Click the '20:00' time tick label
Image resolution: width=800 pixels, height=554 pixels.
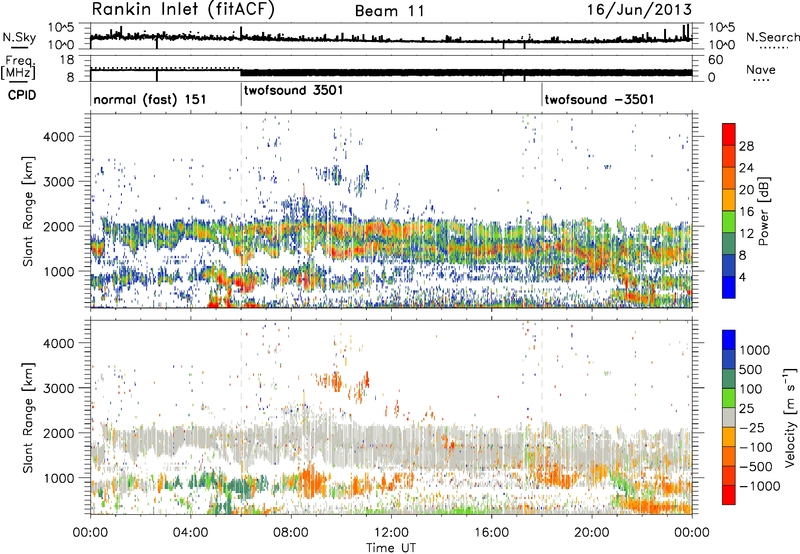[x=591, y=533]
